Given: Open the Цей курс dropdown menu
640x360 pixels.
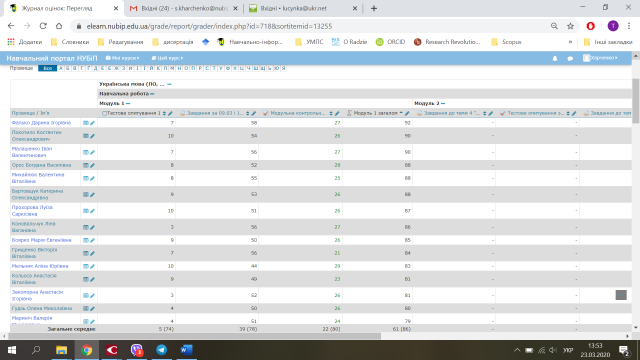Looking at the screenshot, I should tap(167, 58).
